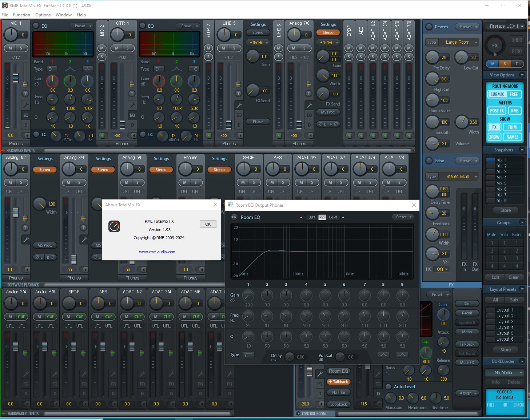Toggle Stereo in LINE 5 settings
The image size is (530, 420).
[258, 32]
